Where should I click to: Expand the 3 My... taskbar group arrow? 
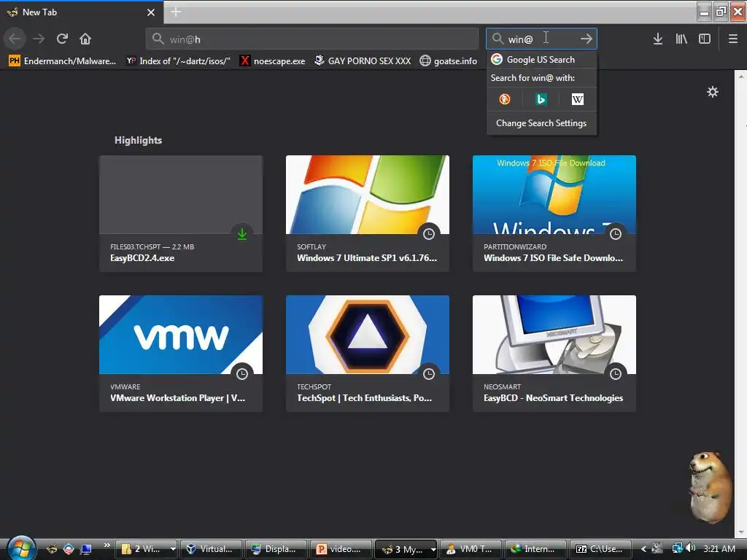433,549
